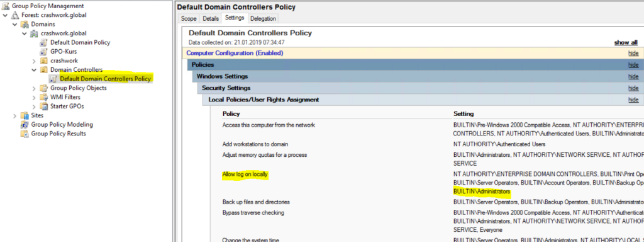Click 'NT AUTHORITY\Authenticated Users' setting value
This screenshot has width=644, height=242.
pyautogui.click(x=499, y=144)
